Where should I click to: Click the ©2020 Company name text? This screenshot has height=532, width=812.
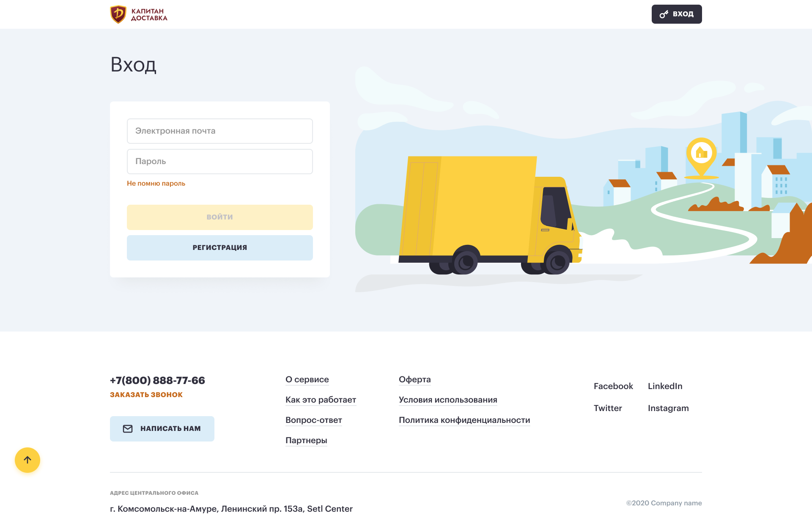click(x=664, y=503)
